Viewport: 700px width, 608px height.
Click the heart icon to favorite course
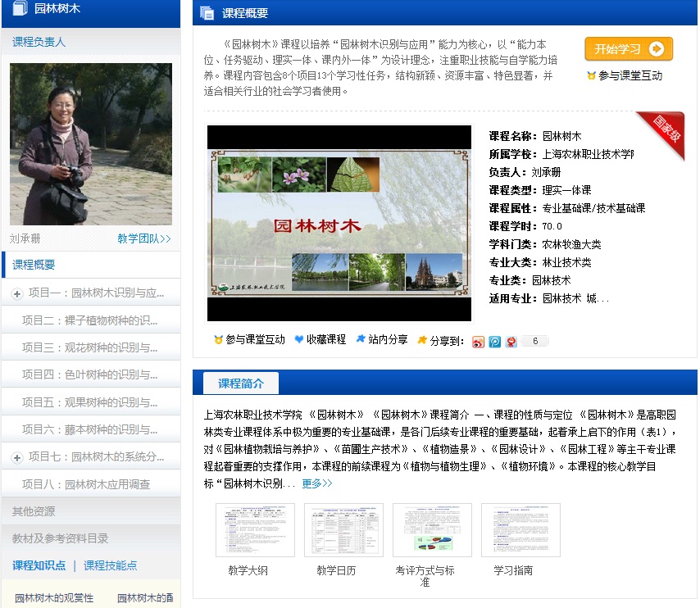pos(299,339)
